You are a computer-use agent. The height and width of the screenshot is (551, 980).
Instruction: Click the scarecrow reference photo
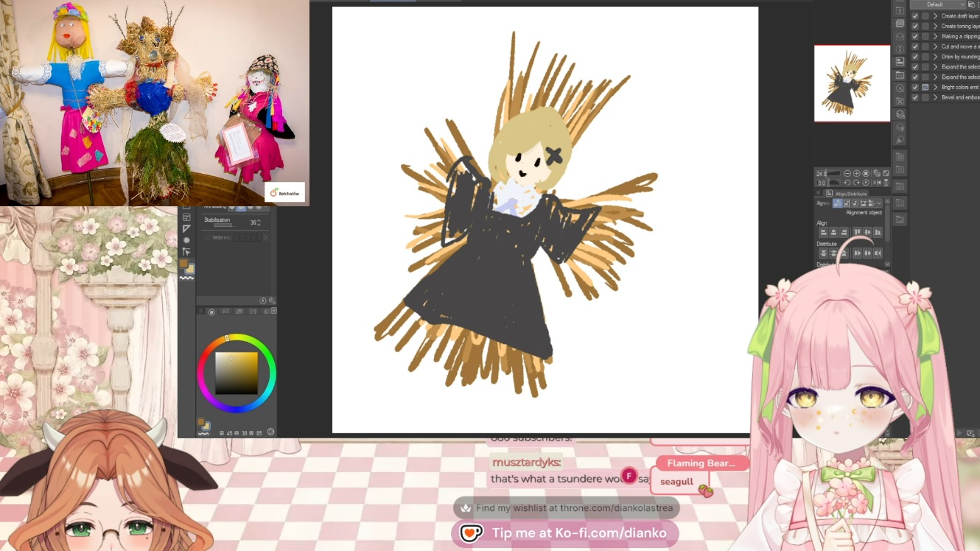[155, 102]
